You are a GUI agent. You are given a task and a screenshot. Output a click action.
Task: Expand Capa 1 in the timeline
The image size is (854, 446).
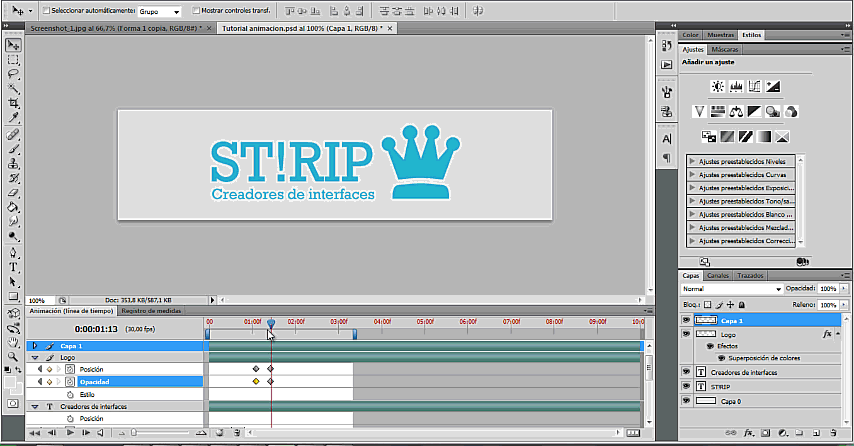(35, 346)
